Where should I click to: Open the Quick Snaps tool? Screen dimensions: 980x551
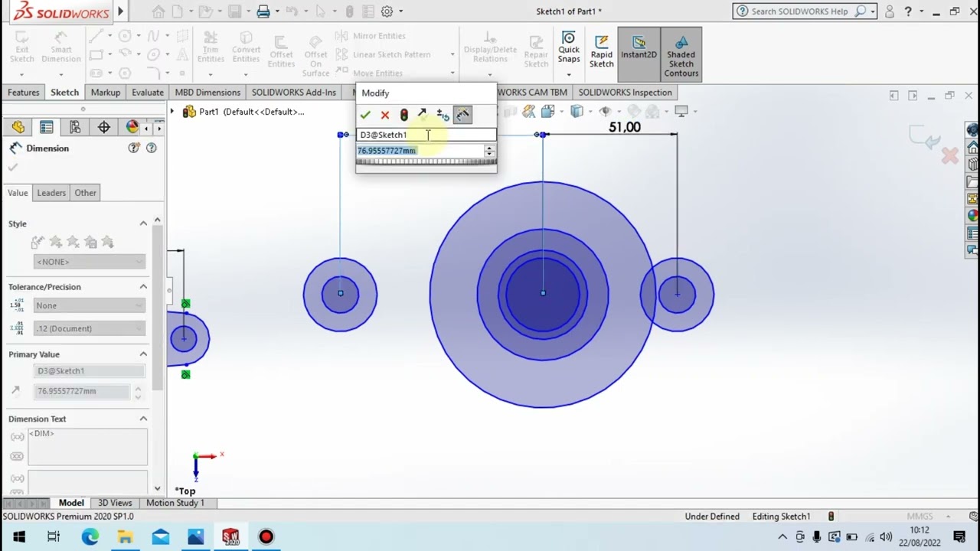coord(569,47)
